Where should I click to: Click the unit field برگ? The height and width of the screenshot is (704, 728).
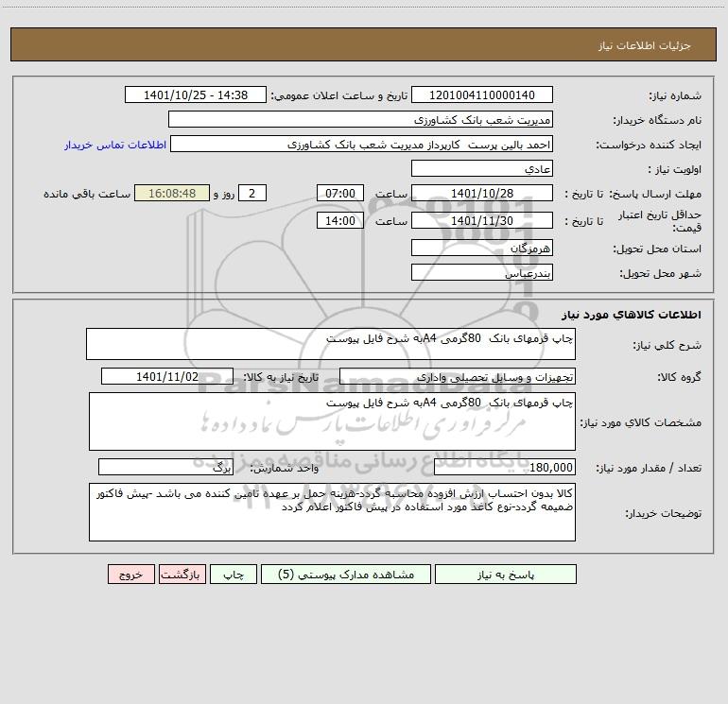click(x=165, y=467)
